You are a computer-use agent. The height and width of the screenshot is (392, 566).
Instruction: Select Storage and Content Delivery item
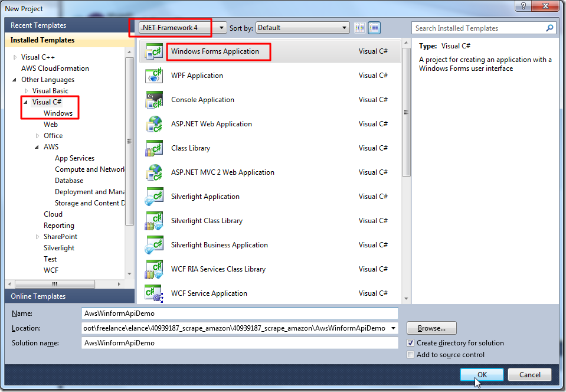(x=90, y=203)
